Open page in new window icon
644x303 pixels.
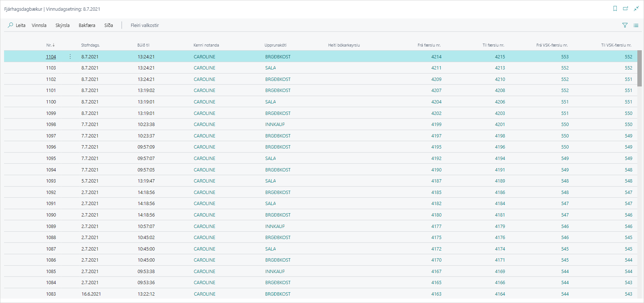coord(626,8)
